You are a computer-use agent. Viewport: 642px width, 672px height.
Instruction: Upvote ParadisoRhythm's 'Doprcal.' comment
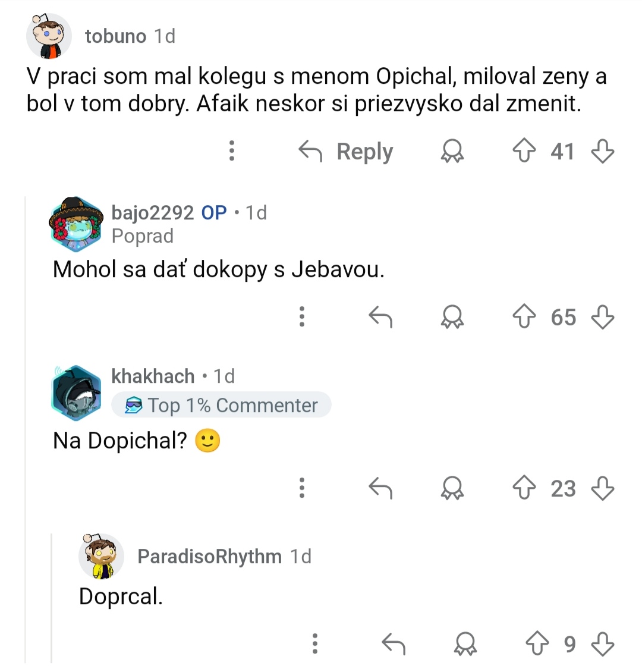pos(537,643)
